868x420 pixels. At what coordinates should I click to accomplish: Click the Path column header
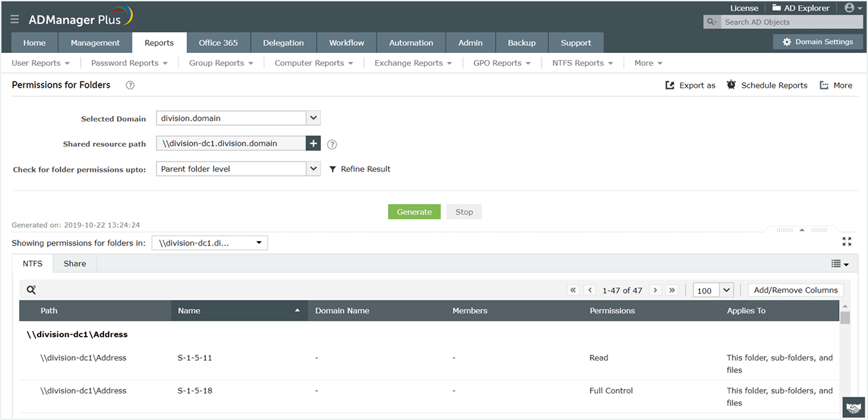95,311
